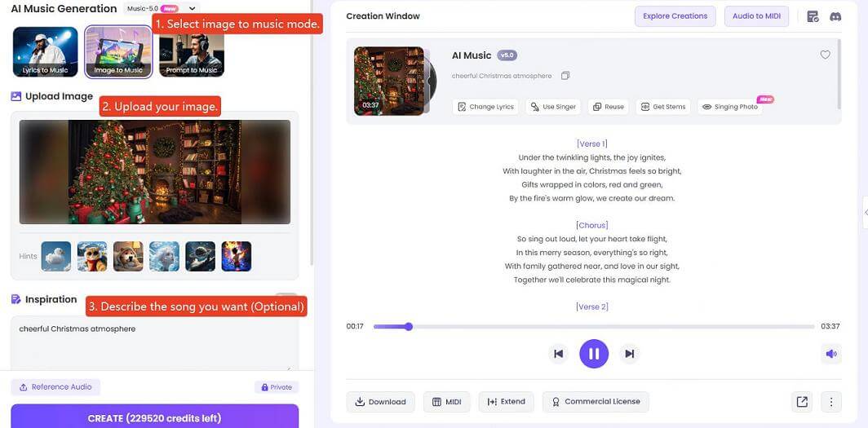Click the AI Music cover thumbnail
Screen dimensions: 868x428
[x=389, y=81]
